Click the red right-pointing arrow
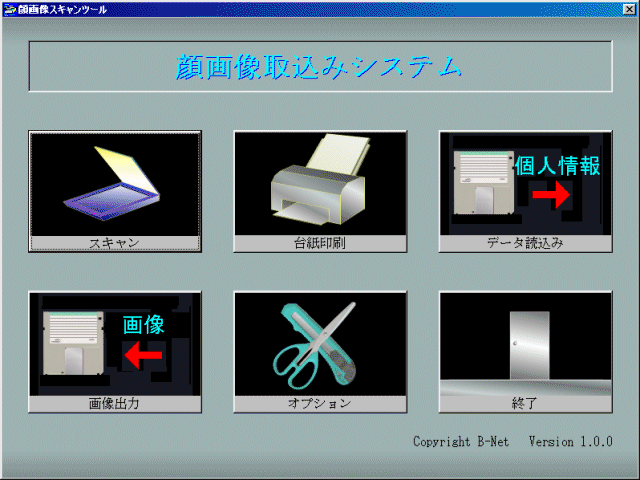The height and width of the screenshot is (480, 640). [x=550, y=197]
